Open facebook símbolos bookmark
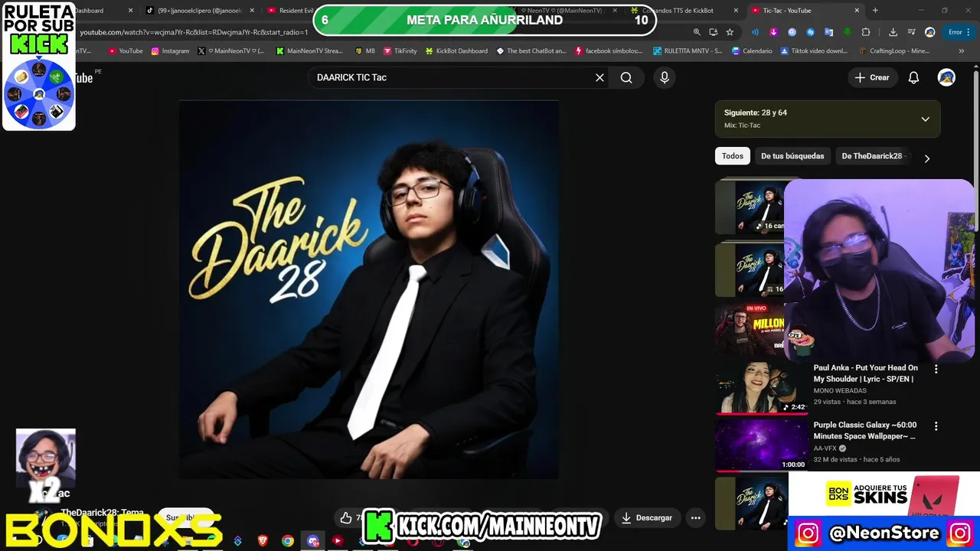980x551 pixels. click(x=608, y=51)
